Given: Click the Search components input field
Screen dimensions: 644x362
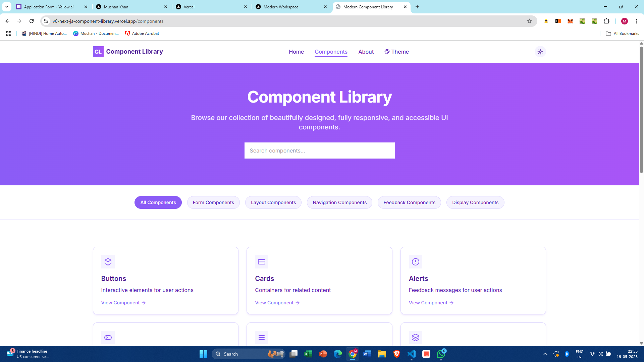Looking at the screenshot, I should (x=319, y=150).
